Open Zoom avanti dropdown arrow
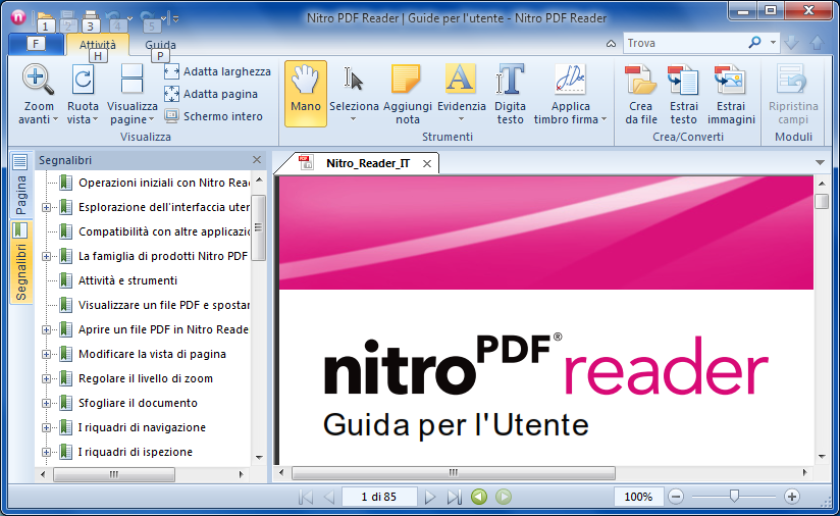Screen dimensions: 840x516 tap(55, 119)
